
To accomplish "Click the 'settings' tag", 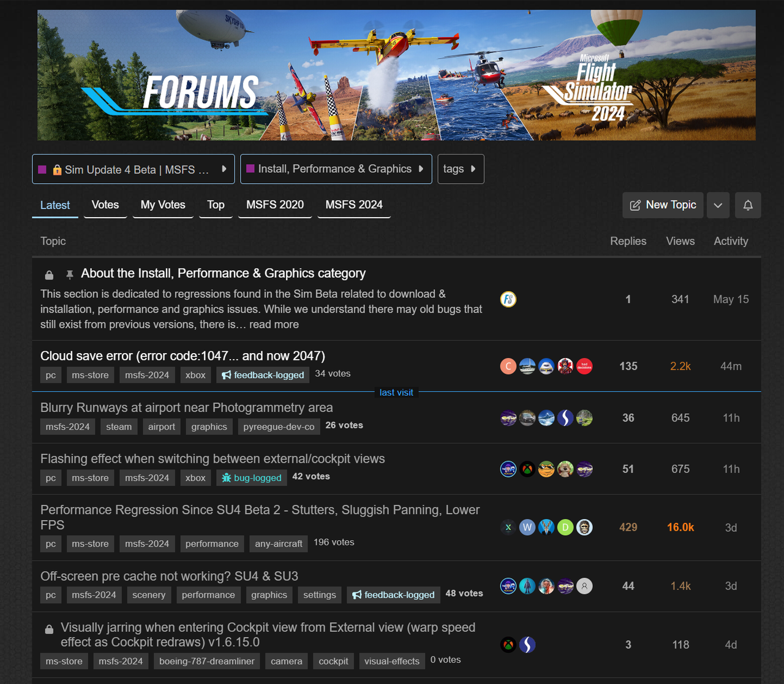I will click(x=320, y=595).
